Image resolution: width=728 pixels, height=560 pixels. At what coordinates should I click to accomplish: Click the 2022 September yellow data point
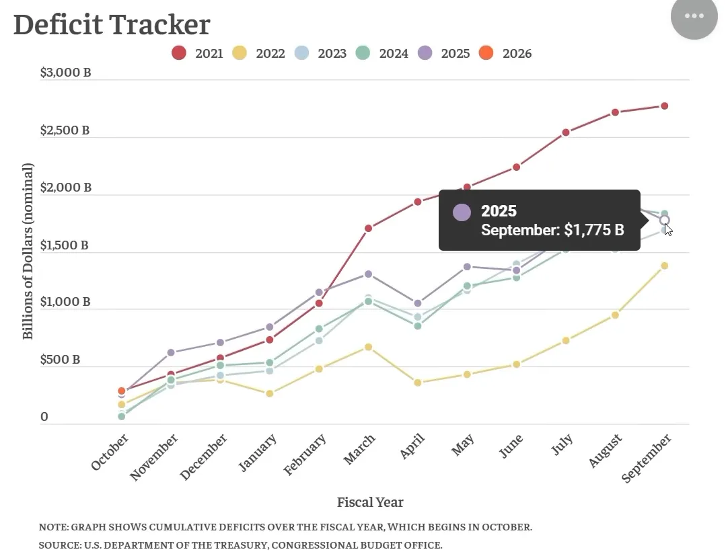pyautogui.click(x=664, y=266)
